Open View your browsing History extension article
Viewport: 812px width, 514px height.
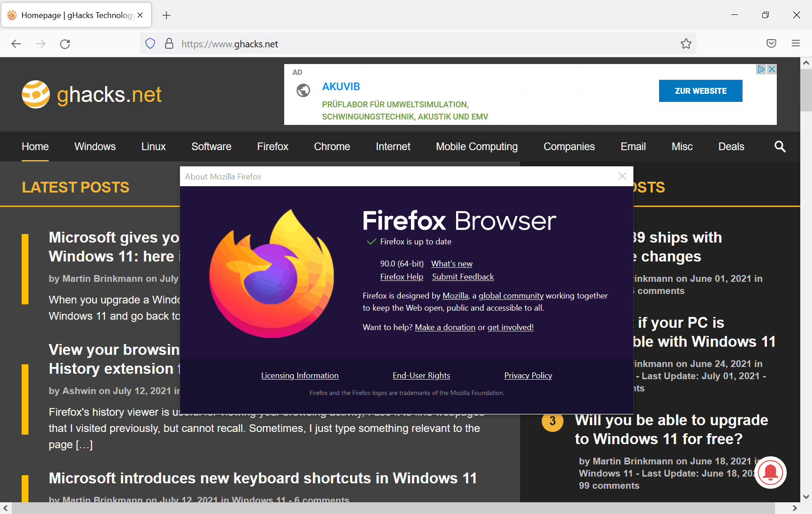[114, 359]
